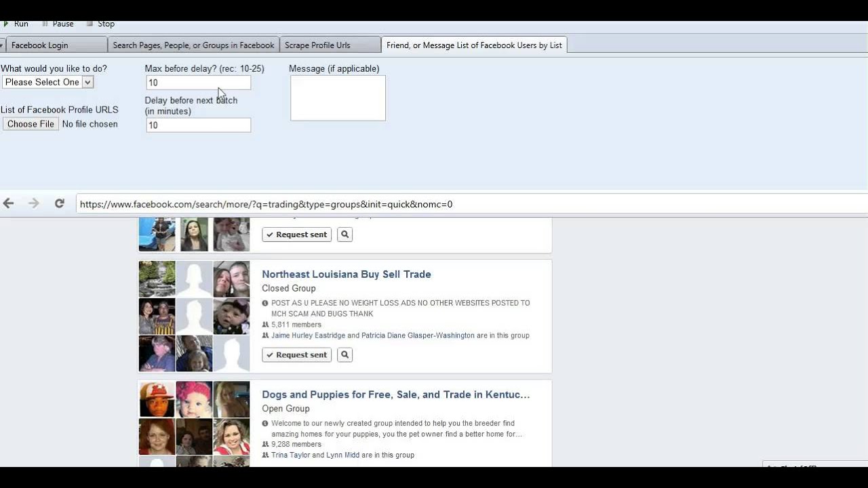Viewport: 868px width, 488px height.
Task: Open Dogs and Puppies for Free group link
Action: [396, 394]
